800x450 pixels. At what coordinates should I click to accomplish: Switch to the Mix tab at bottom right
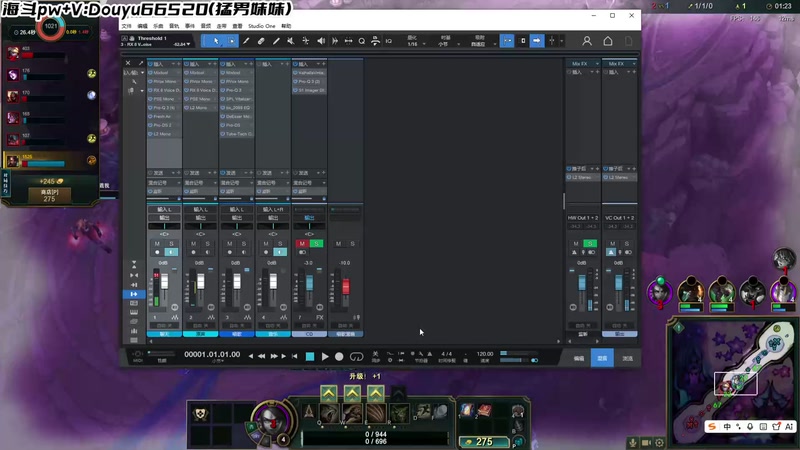click(x=602, y=357)
